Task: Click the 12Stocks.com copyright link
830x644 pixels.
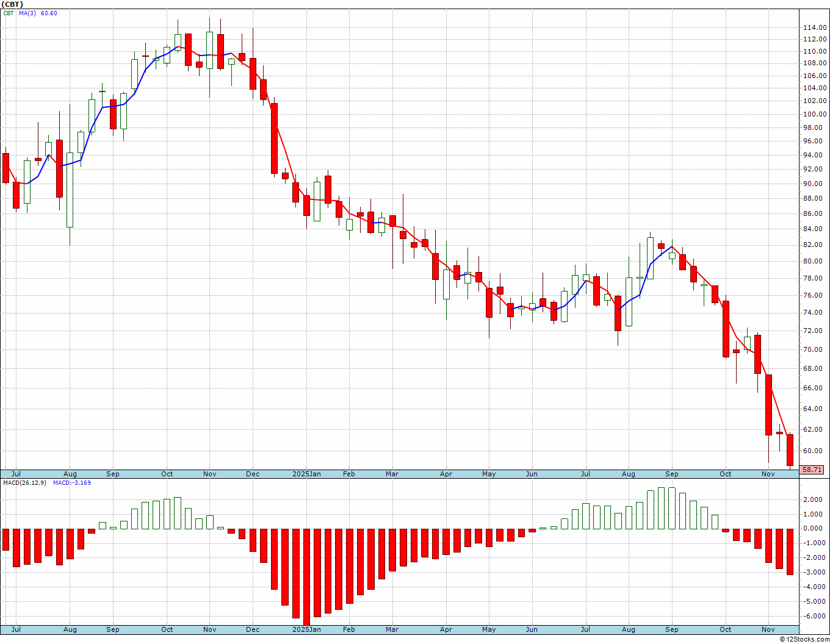Action: (x=803, y=639)
